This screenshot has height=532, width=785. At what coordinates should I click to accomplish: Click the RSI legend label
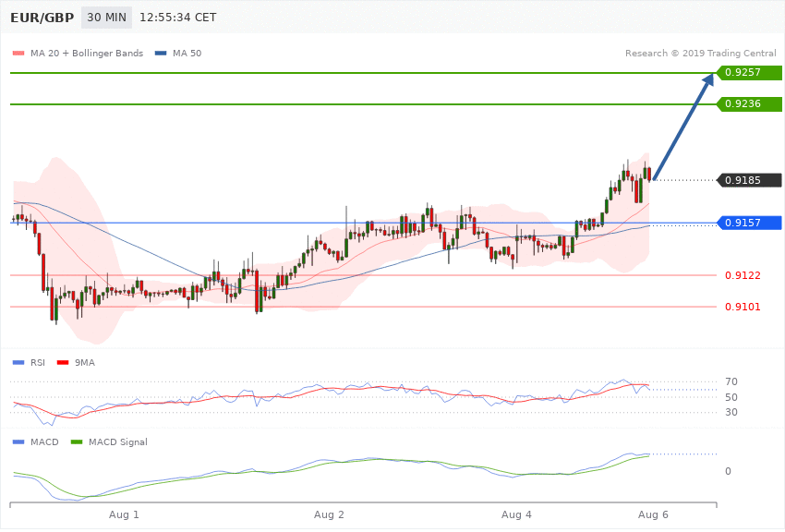pos(38,363)
